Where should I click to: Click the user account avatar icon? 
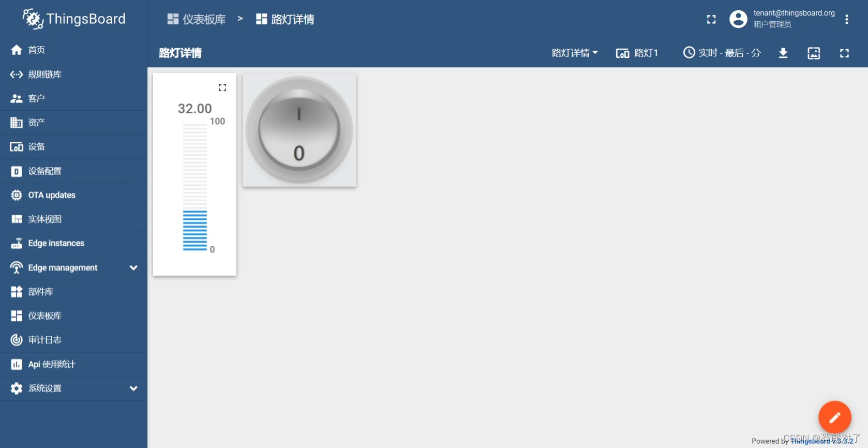pyautogui.click(x=738, y=19)
